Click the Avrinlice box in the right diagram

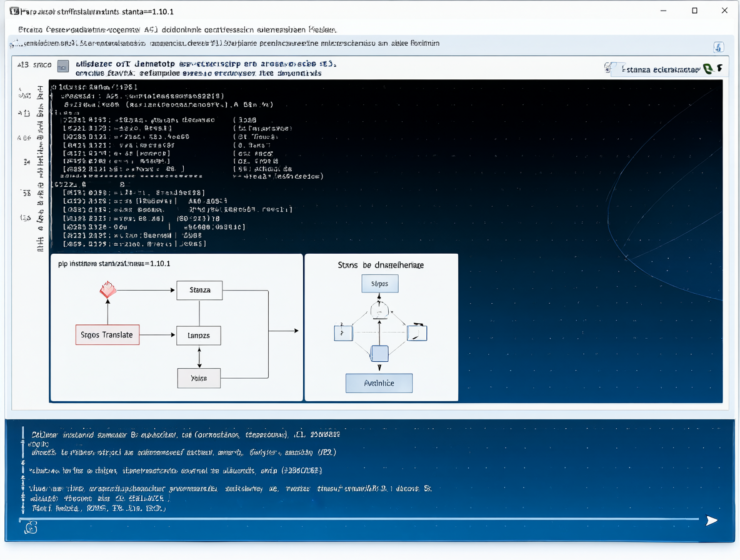click(379, 383)
